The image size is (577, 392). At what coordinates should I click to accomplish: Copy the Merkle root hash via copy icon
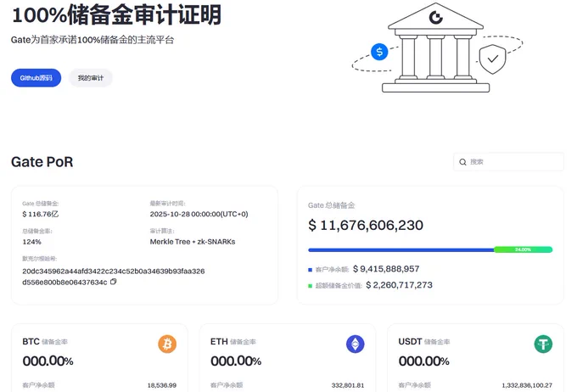tap(114, 282)
